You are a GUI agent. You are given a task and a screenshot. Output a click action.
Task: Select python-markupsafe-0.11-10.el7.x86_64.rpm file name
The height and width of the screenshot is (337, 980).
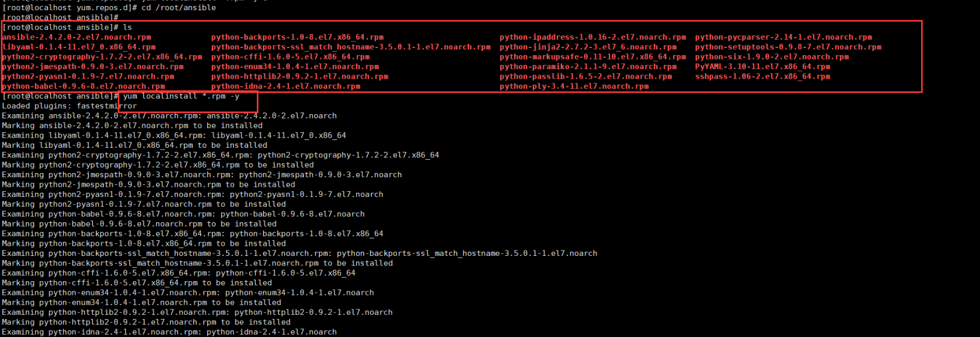point(593,57)
